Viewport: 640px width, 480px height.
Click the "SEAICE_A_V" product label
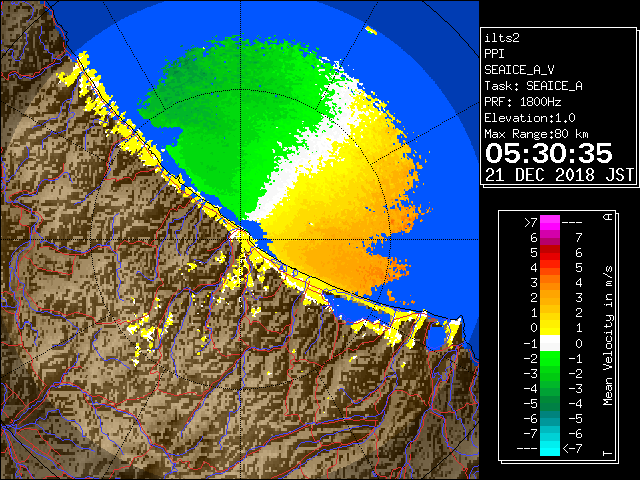(519, 70)
